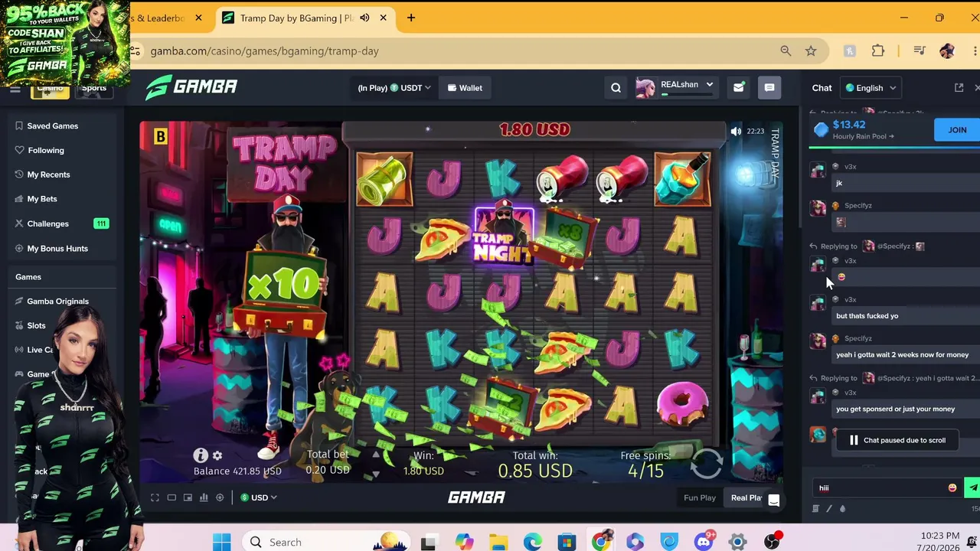The height and width of the screenshot is (551, 980).
Task: Send the chat message
Action: coord(972,487)
